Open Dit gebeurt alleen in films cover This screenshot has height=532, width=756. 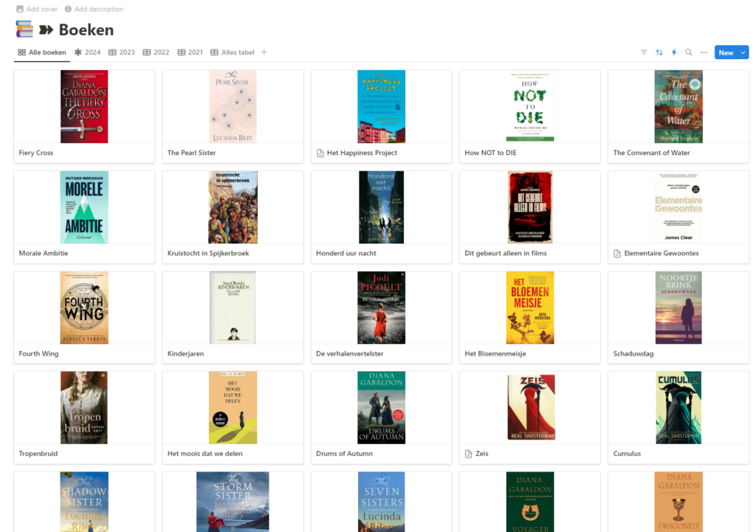530,207
